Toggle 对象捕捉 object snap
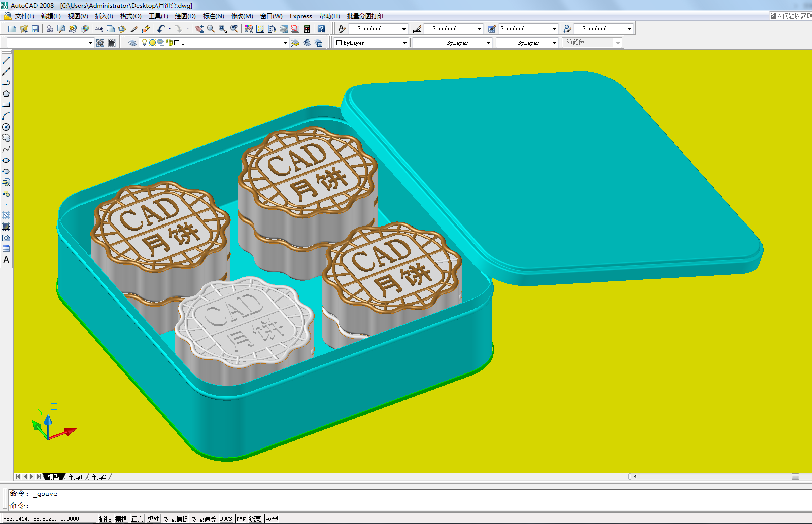The height and width of the screenshot is (524, 812). (x=176, y=519)
